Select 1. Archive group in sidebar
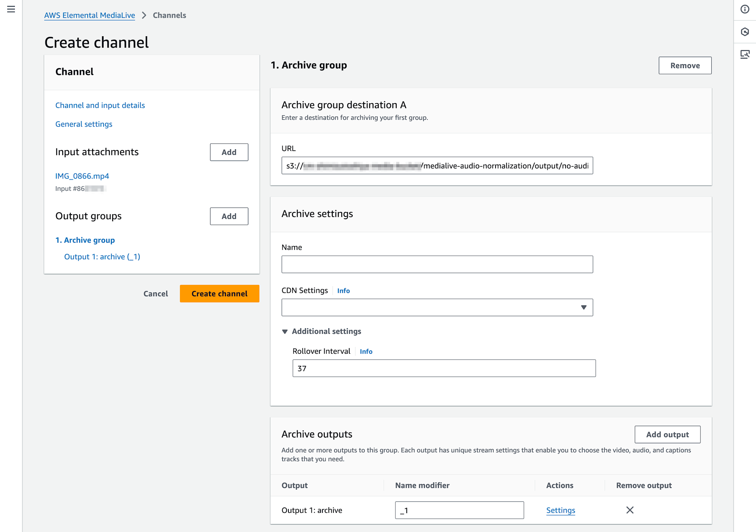756x532 pixels. point(85,240)
